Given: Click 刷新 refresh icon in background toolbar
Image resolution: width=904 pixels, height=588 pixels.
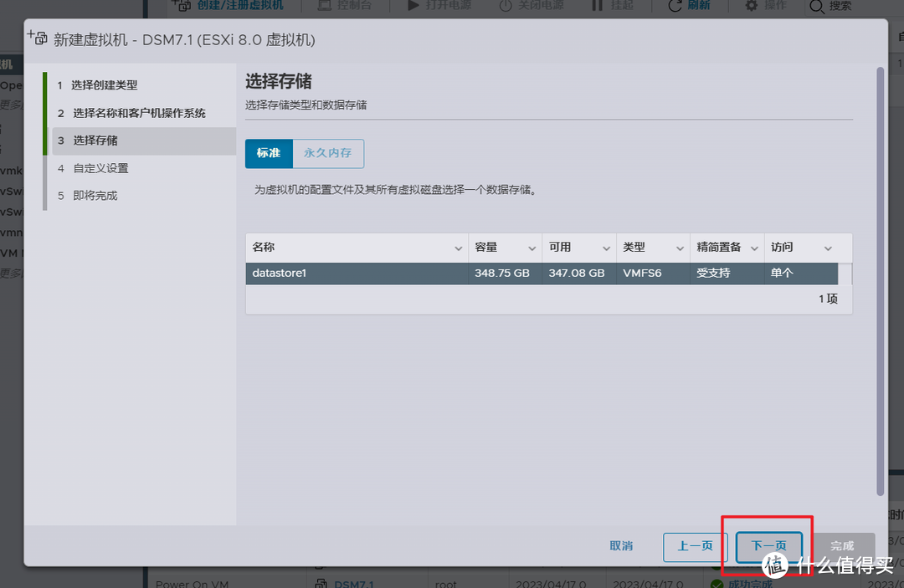Looking at the screenshot, I should [675, 6].
